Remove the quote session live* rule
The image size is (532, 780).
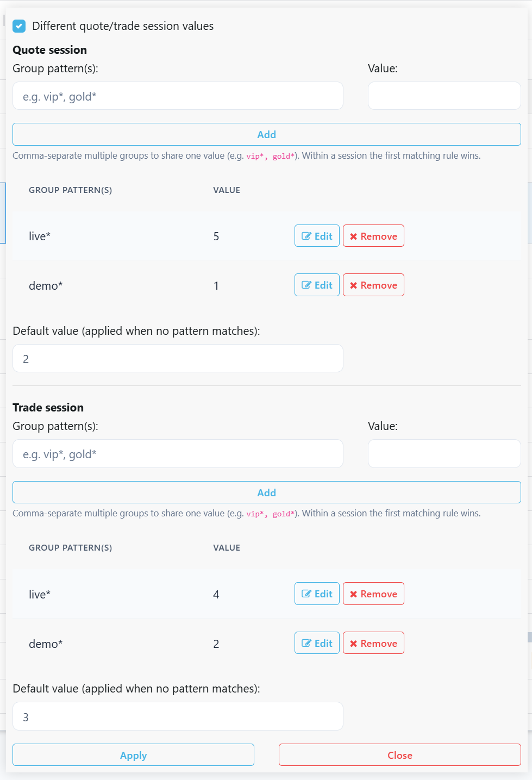[373, 236]
